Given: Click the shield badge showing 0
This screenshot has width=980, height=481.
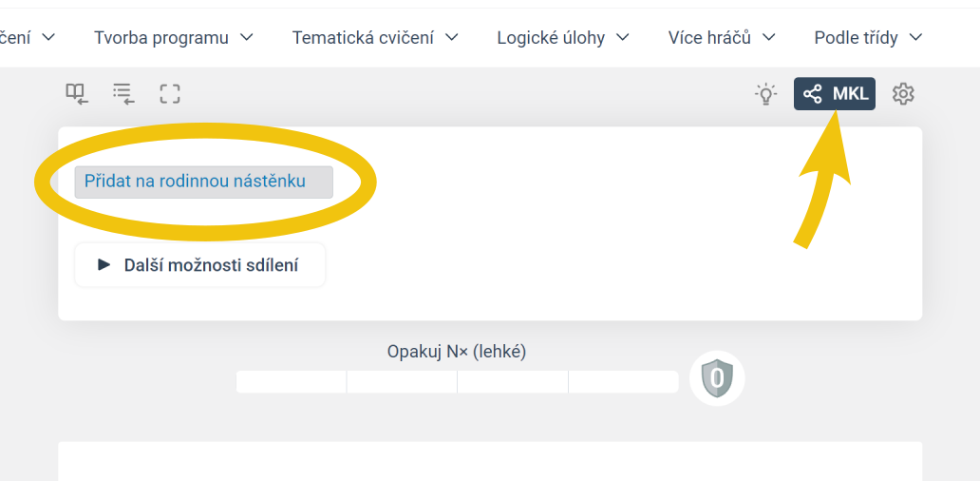Looking at the screenshot, I should [717, 378].
